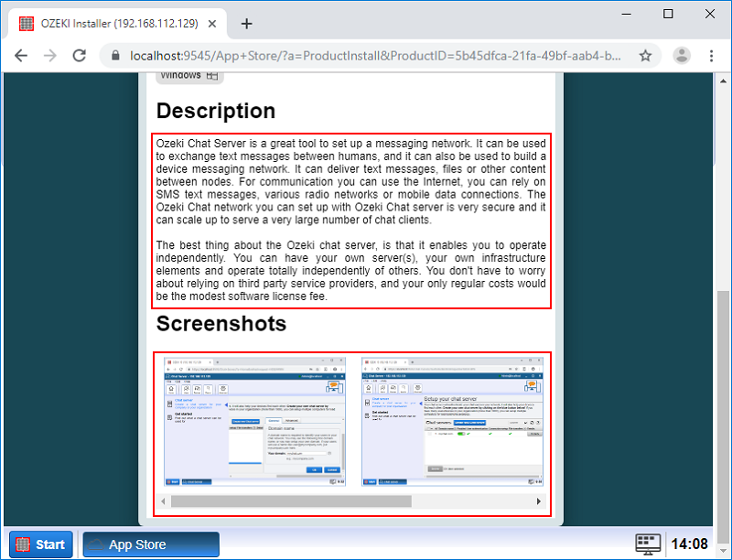The width and height of the screenshot is (732, 560).
Task: Click the address bar URL
Action: tap(375, 56)
